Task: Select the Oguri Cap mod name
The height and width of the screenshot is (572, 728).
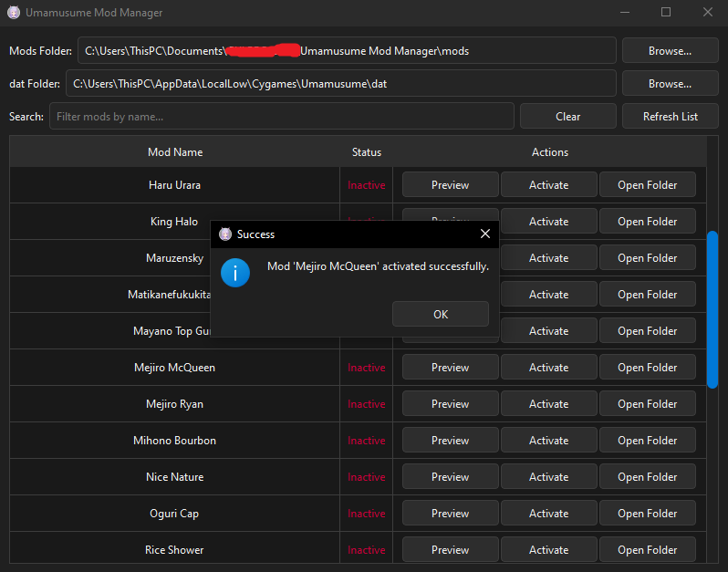Action: tap(174, 514)
